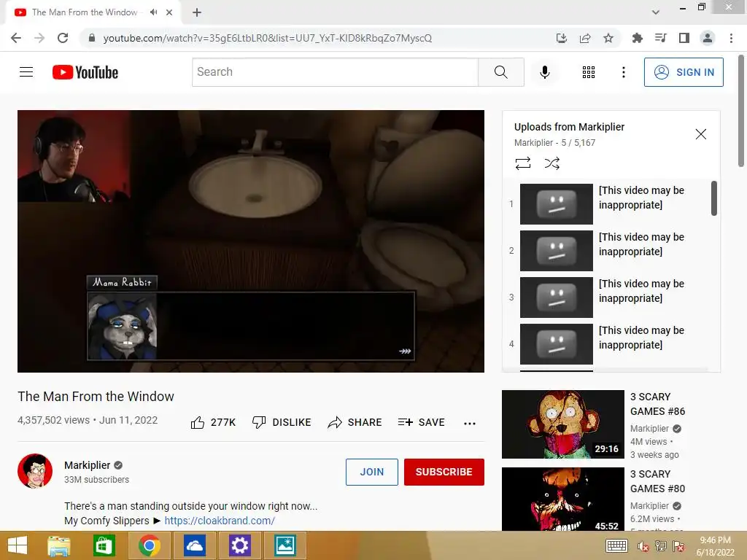
Task: Type in the YouTube Search field
Action: (335, 72)
